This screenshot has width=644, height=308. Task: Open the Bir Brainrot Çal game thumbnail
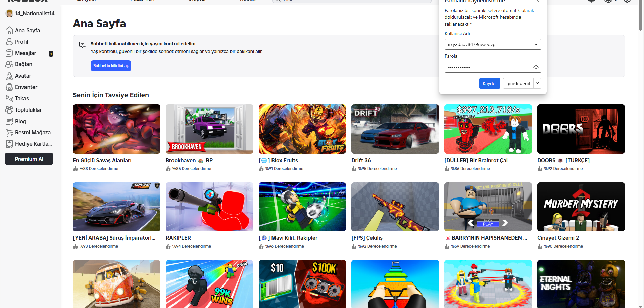click(x=488, y=129)
